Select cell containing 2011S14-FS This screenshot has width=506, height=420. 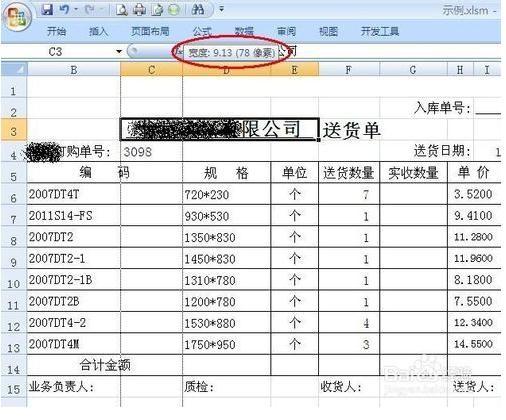(x=73, y=215)
